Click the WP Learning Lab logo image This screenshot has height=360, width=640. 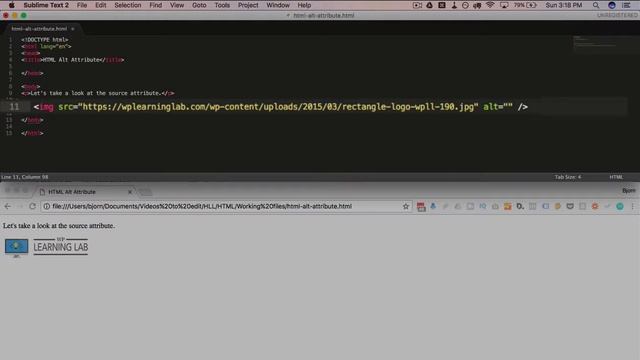click(x=46, y=247)
